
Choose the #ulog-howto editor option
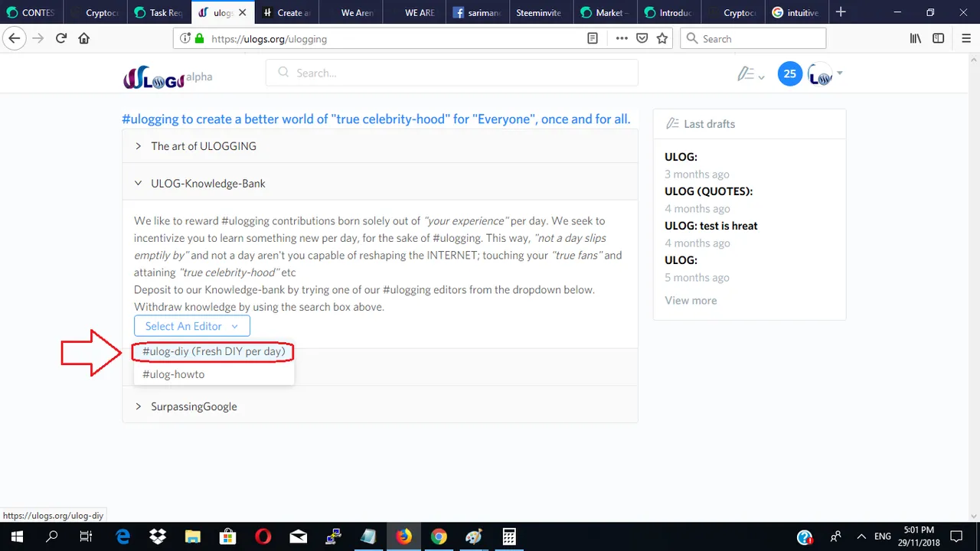(214, 374)
